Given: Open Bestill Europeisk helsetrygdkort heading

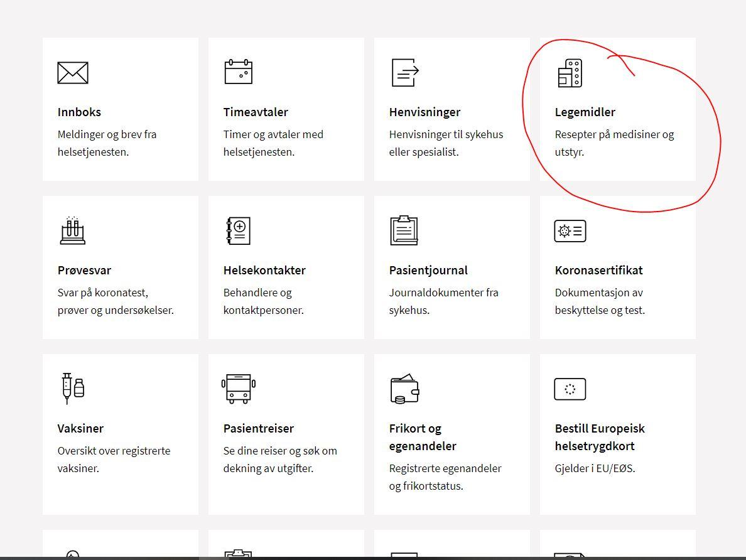Looking at the screenshot, I should pyautogui.click(x=600, y=437).
